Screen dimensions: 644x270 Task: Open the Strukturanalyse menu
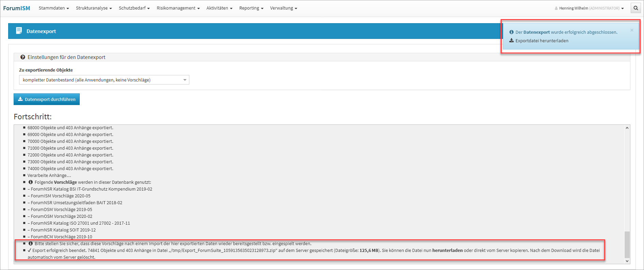pos(94,8)
